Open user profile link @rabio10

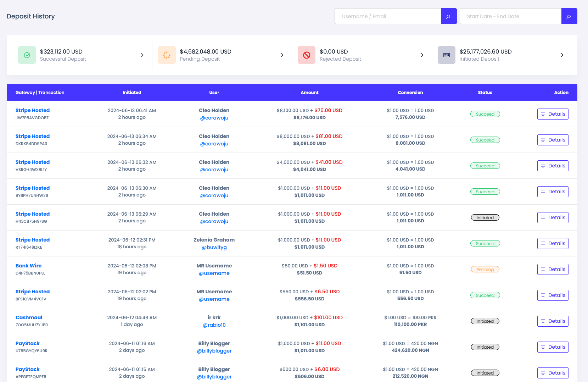(214, 325)
